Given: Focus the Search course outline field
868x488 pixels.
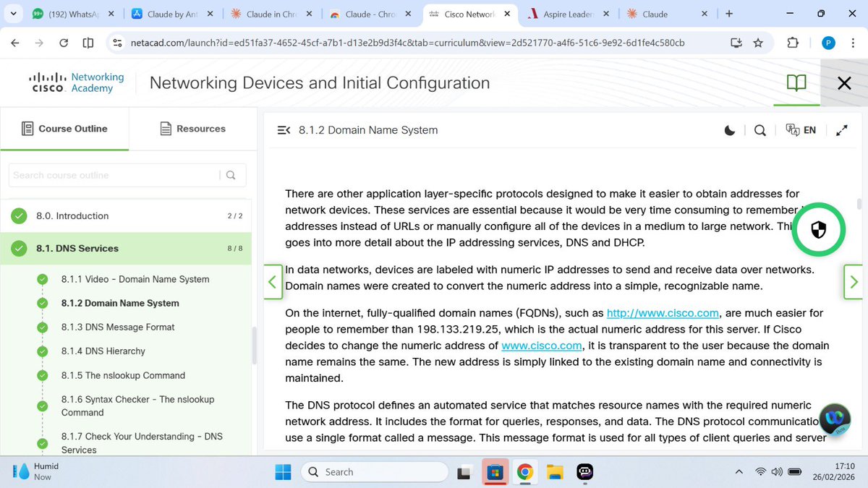Looking at the screenshot, I should pos(116,175).
